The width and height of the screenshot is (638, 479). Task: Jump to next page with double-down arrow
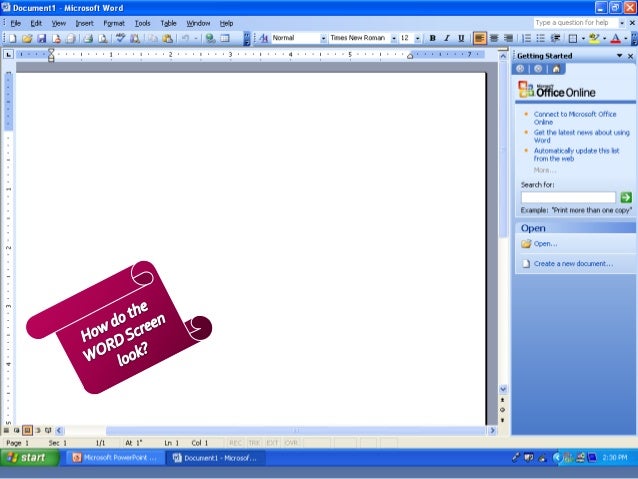point(503,420)
